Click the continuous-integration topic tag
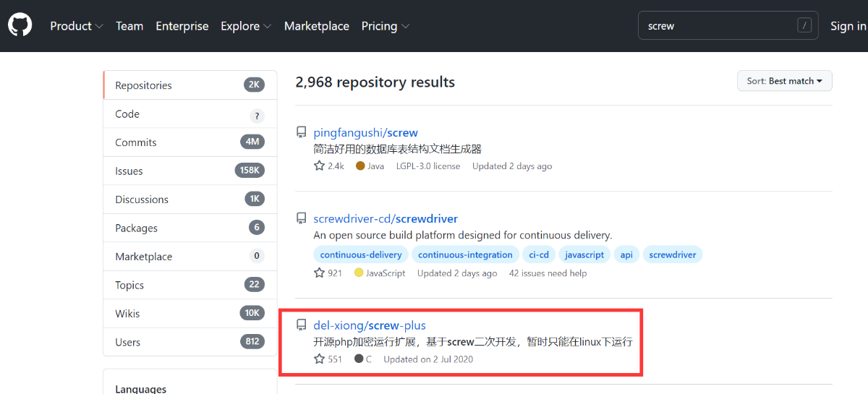Image resolution: width=868 pixels, height=394 pixels. [465, 254]
